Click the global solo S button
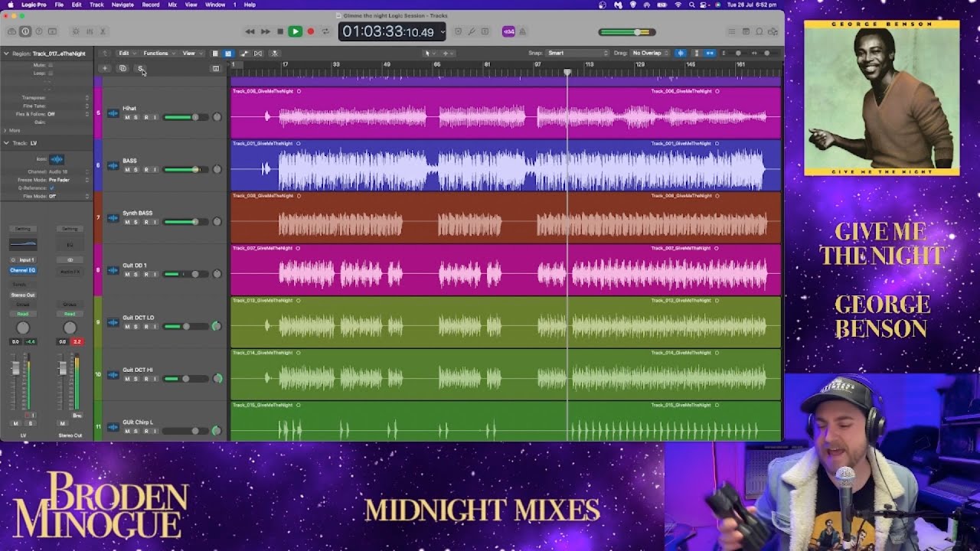Viewport: 980px width, 551px height. point(141,69)
